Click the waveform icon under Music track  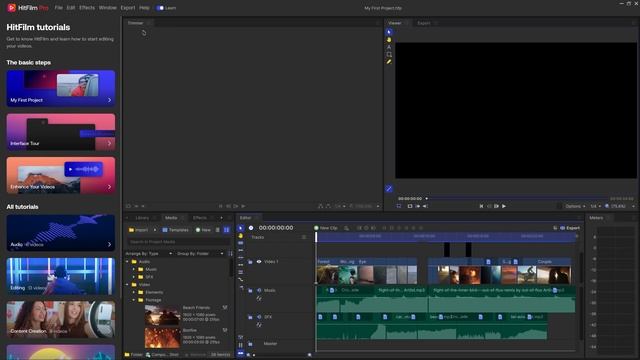click(x=259, y=298)
